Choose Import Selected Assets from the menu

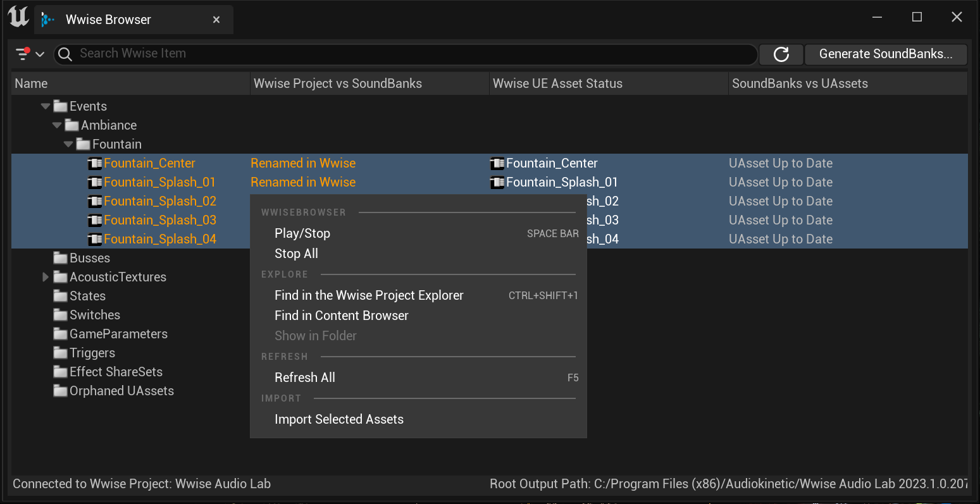coord(339,419)
